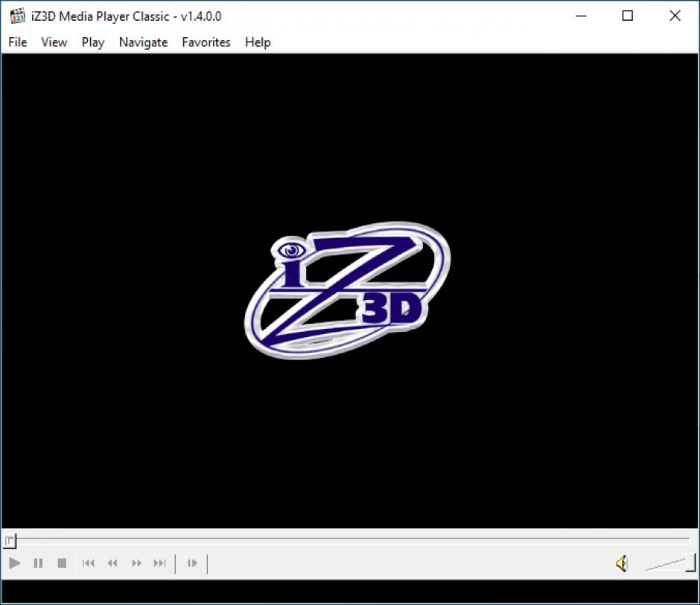Fast forward using the increase rate icon
Image resolution: width=700 pixels, height=605 pixels.
point(136,563)
